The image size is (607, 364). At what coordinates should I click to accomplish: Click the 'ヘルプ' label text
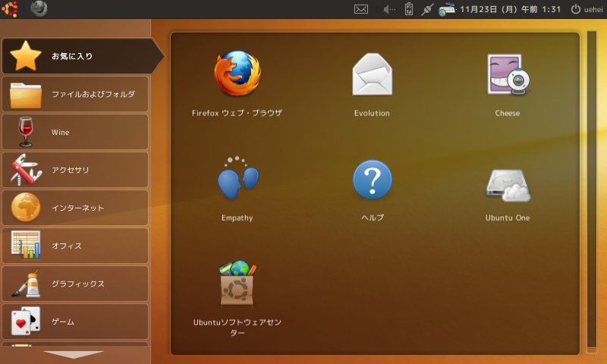(373, 218)
